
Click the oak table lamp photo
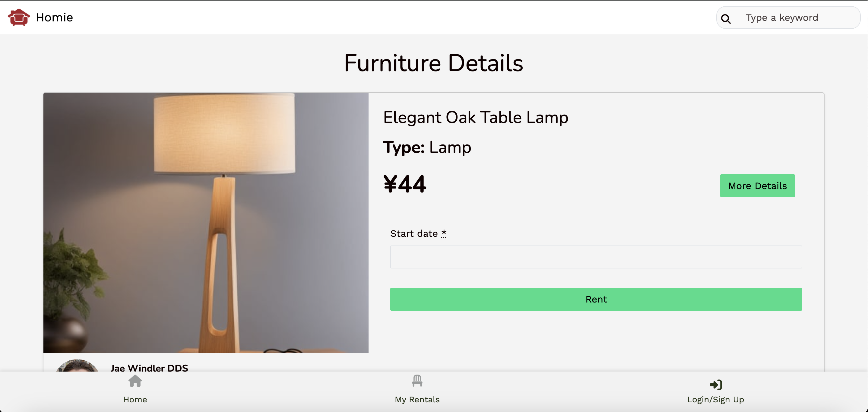tap(206, 223)
